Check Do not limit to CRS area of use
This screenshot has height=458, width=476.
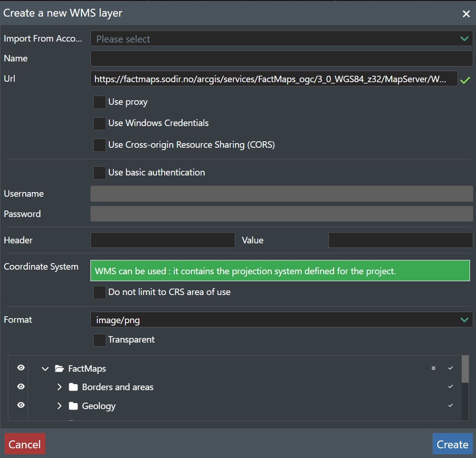pos(99,292)
